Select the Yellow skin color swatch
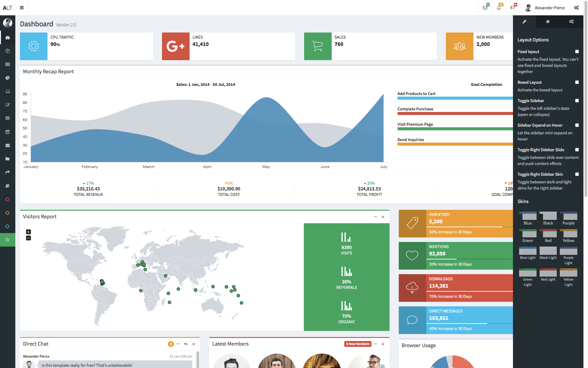The height and width of the screenshot is (368, 588). (568, 233)
